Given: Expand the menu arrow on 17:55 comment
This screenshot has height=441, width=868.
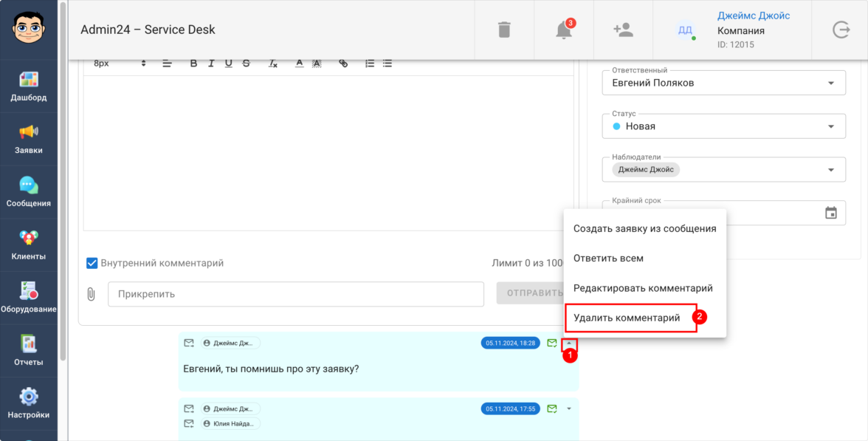Looking at the screenshot, I should (569, 408).
